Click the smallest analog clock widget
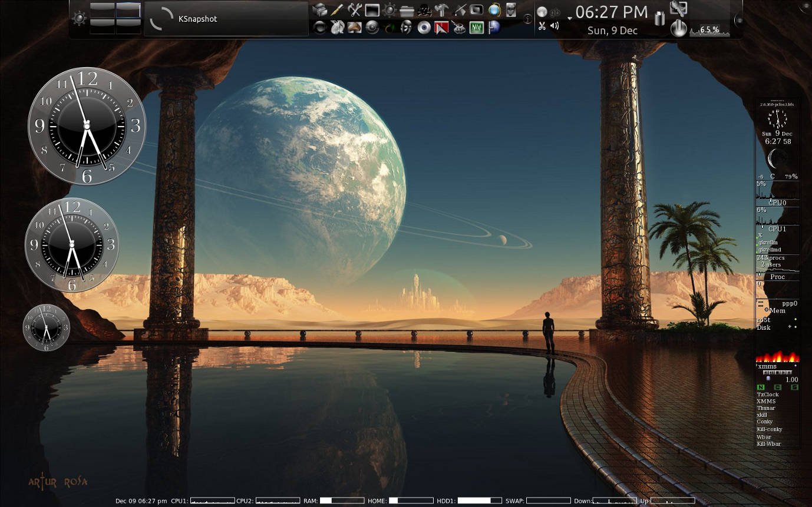 [x=47, y=327]
